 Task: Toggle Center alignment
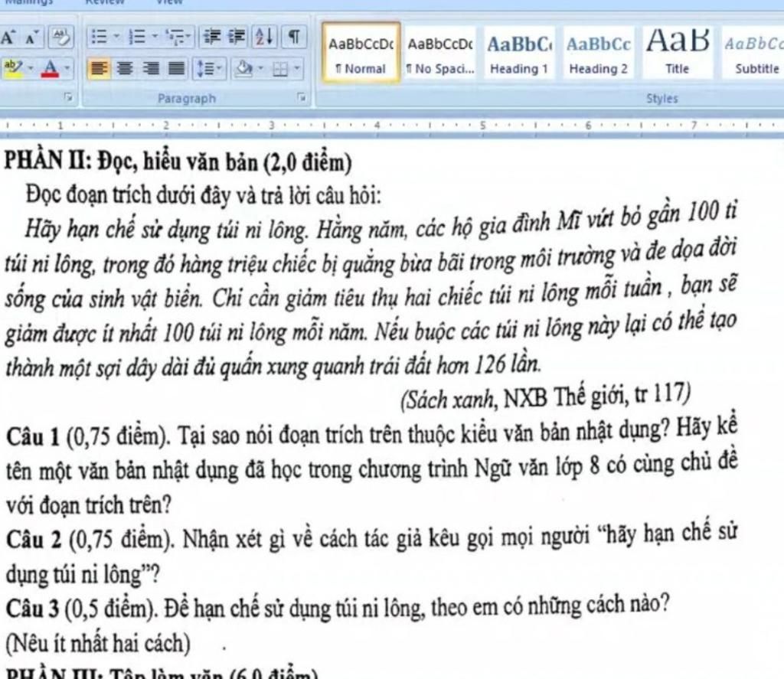(x=124, y=68)
